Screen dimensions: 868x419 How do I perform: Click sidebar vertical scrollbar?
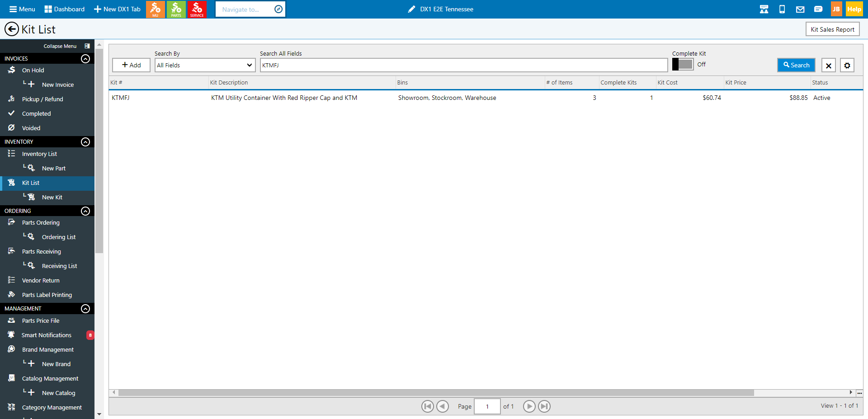[99, 151]
